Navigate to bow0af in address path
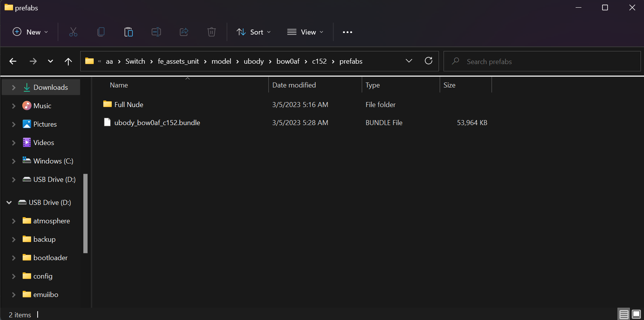This screenshot has width=644, height=320. coord(288,61)
